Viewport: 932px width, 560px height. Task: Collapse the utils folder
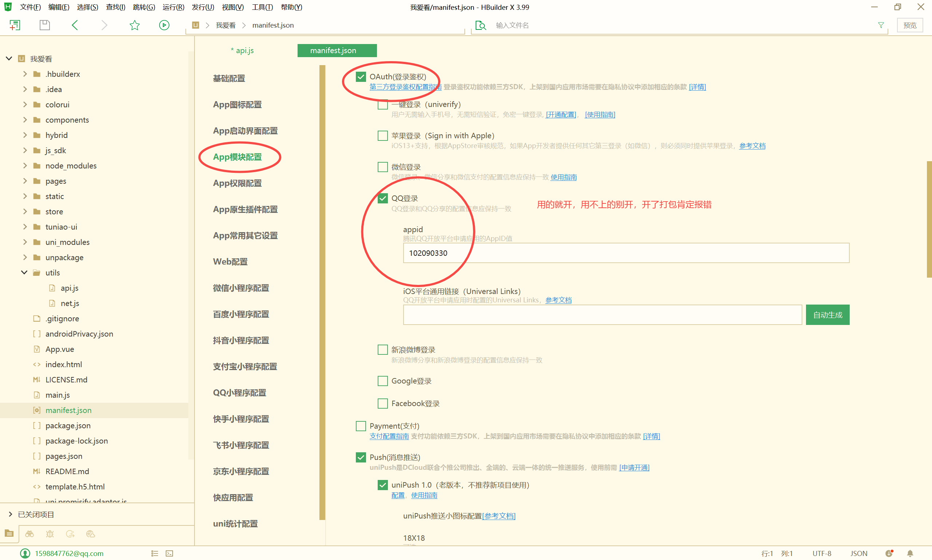point(24,273)
